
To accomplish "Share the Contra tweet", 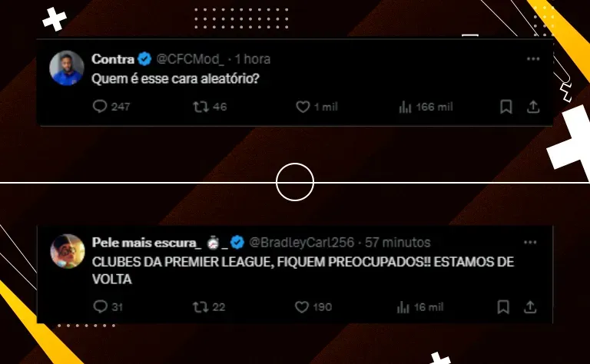I will point(533,107).
